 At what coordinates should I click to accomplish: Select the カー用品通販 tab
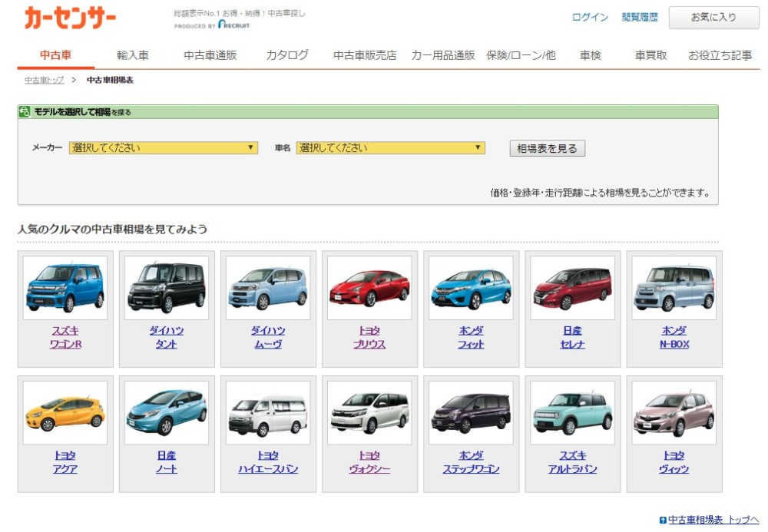pos(443,55)
